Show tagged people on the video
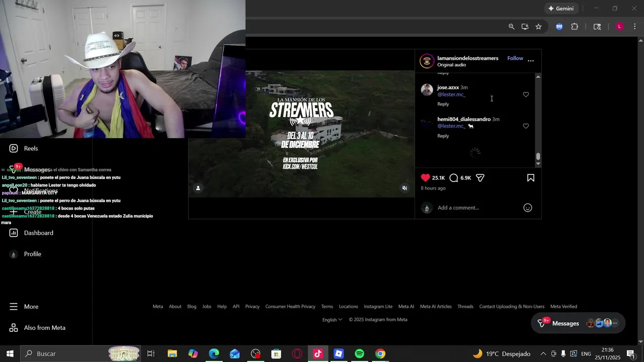Screen dimensions: 644x362 pyautogui.click(x=198, y=188)
